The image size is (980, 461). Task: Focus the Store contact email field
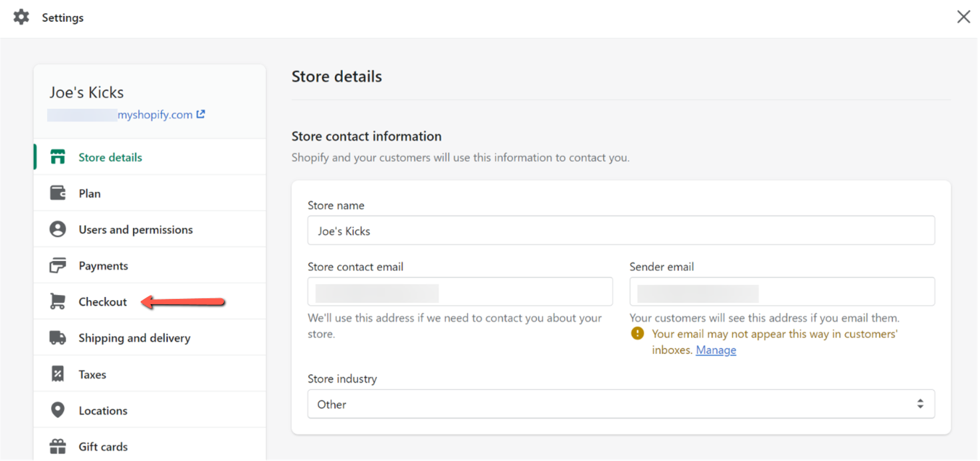(x=460, y=292)
